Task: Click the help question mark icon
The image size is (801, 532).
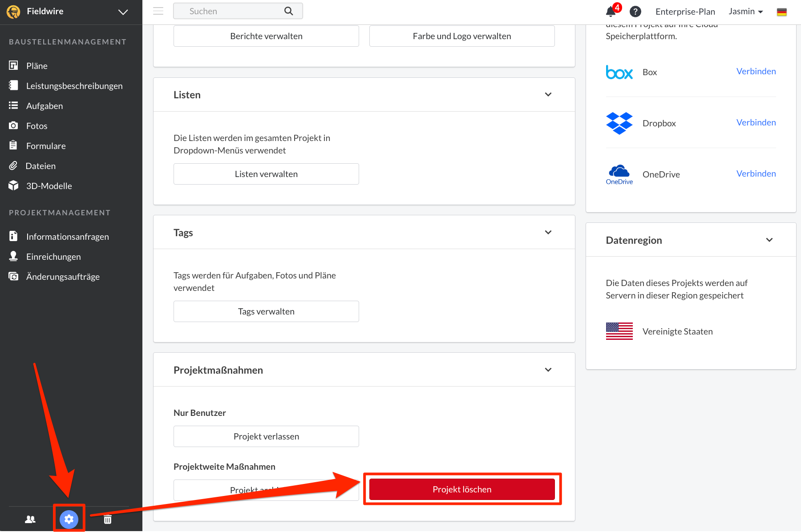Action: [x=635, y=12]
